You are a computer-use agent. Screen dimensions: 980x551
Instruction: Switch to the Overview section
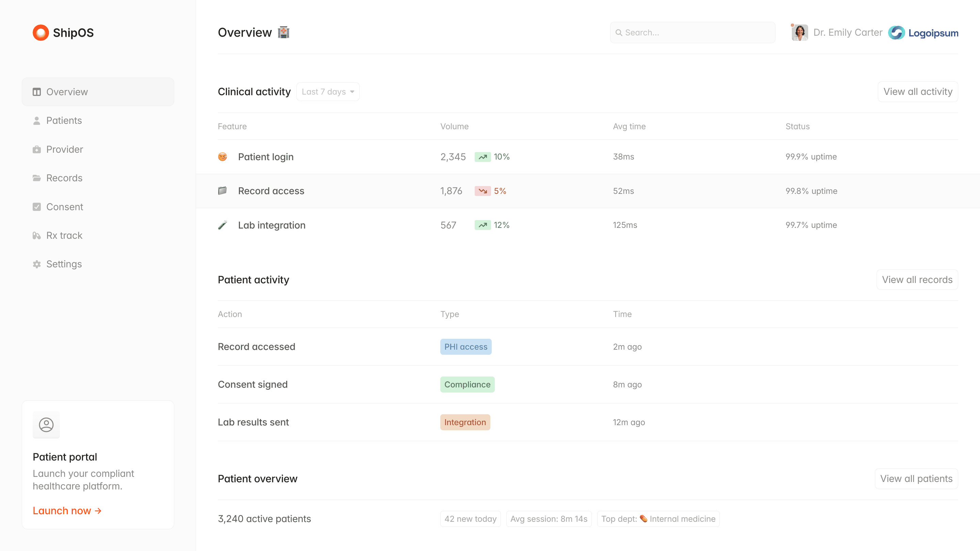pyautogui.click(x=67, y=91)
